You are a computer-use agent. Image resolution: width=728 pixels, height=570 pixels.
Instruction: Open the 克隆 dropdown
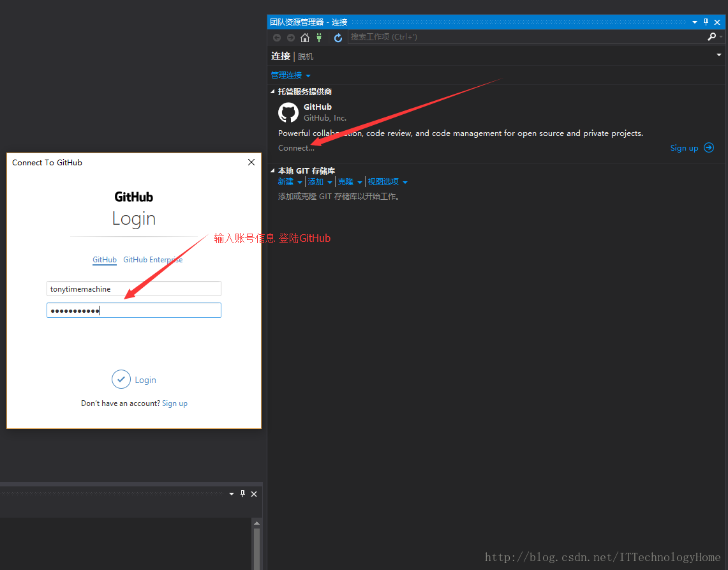point(350,182)
